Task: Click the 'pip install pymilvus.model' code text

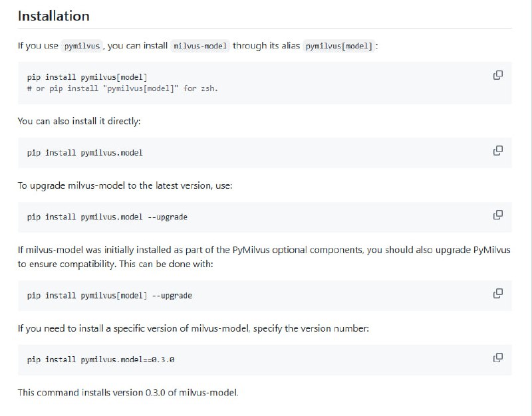Action: 85,153
